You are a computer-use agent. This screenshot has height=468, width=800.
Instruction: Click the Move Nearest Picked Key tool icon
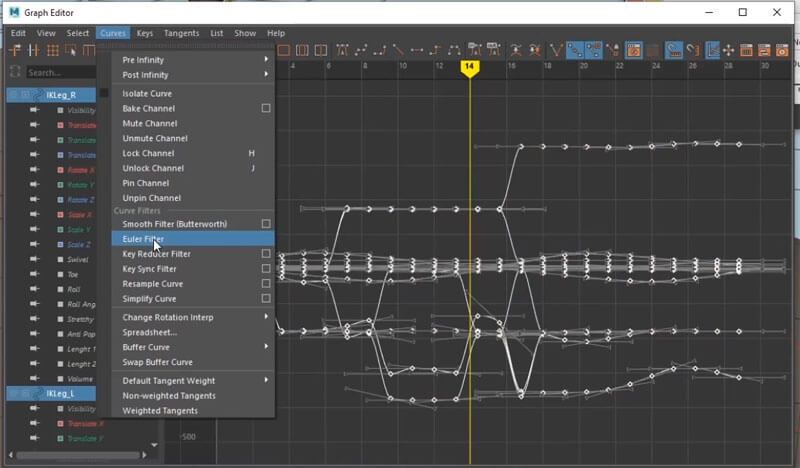click(15, 49)
